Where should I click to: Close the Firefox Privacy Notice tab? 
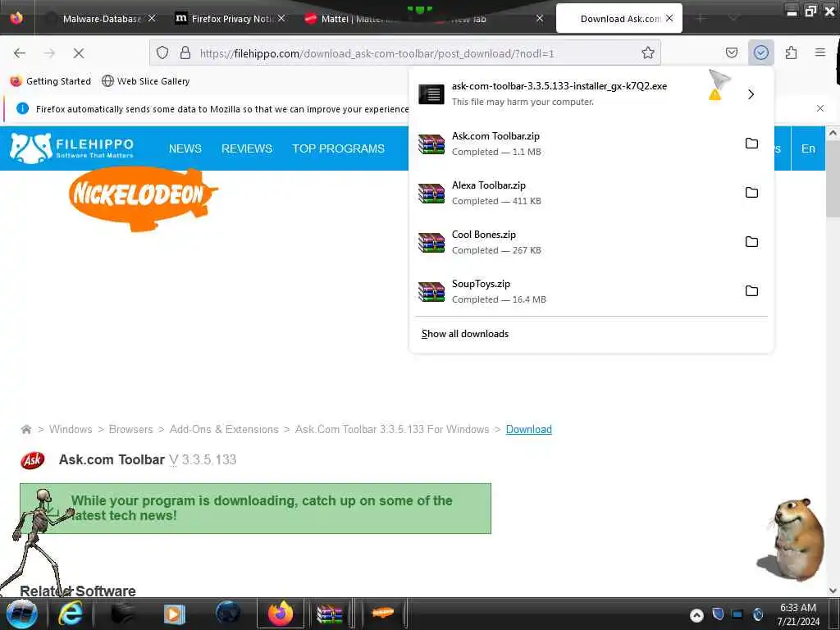(282, 19)
